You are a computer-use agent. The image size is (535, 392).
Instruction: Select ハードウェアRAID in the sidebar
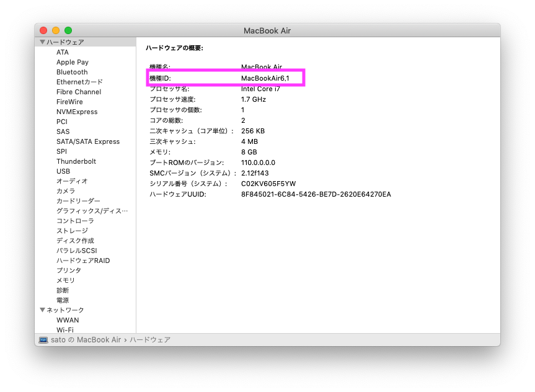coord(83,261)
